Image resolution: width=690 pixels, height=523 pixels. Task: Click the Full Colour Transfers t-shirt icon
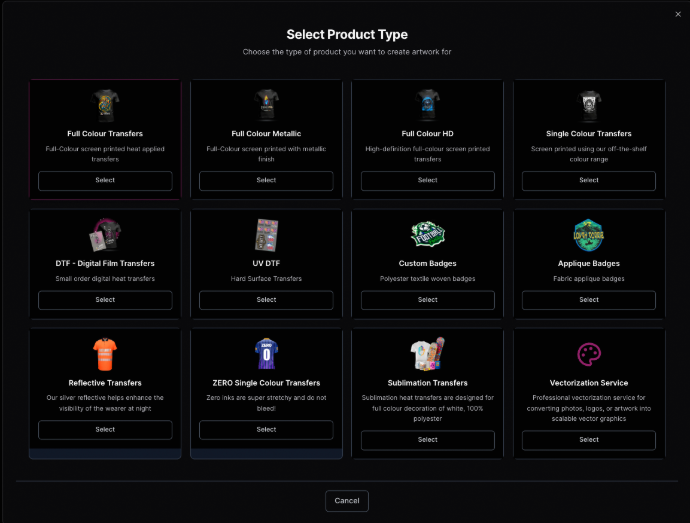[105, 104]
